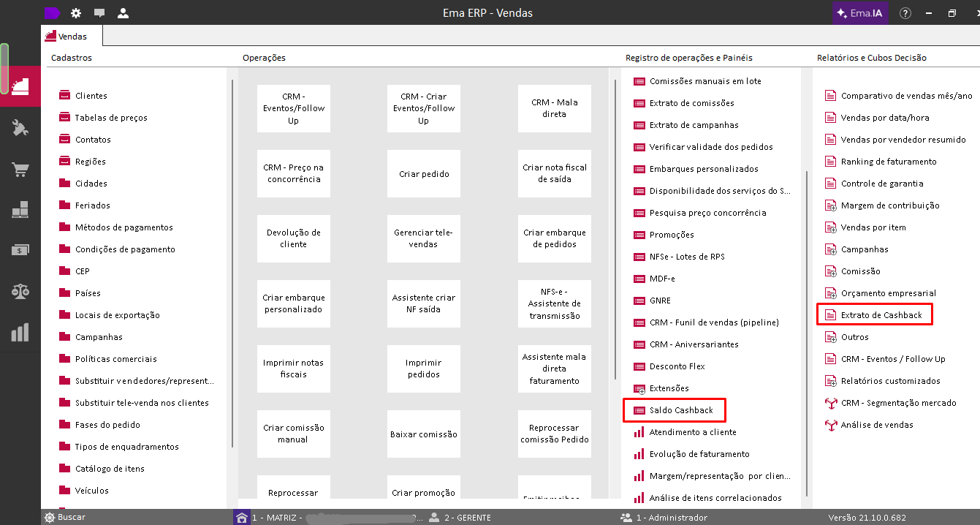
Task: Open Análise de itens correlacionados panel
Action: tap(715, 498)
